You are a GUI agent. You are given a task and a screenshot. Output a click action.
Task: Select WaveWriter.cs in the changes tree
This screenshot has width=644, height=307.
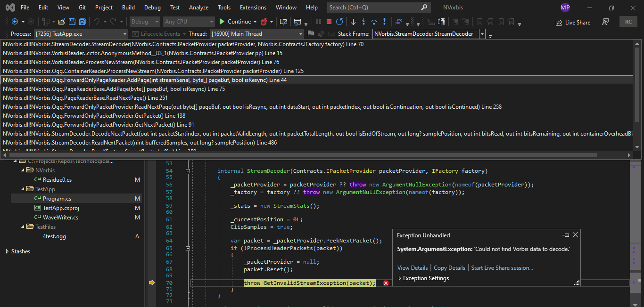click(60, 218)
